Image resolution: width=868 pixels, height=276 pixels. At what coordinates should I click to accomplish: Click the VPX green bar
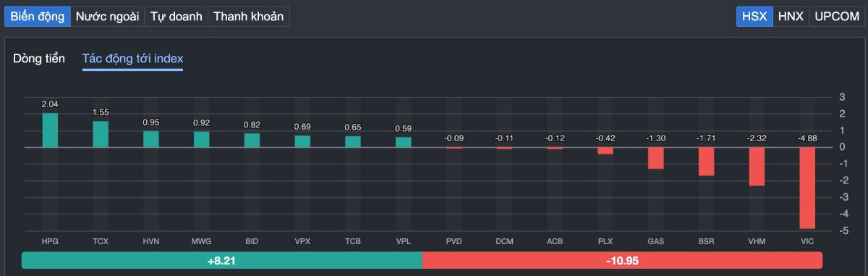pyautogui.click(x=302, y=141)
